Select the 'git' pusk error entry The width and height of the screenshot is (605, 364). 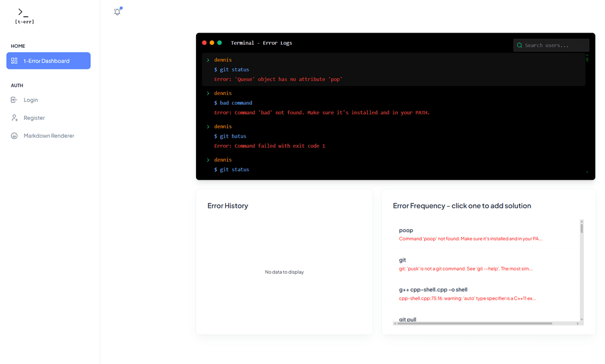pos(465,264)
